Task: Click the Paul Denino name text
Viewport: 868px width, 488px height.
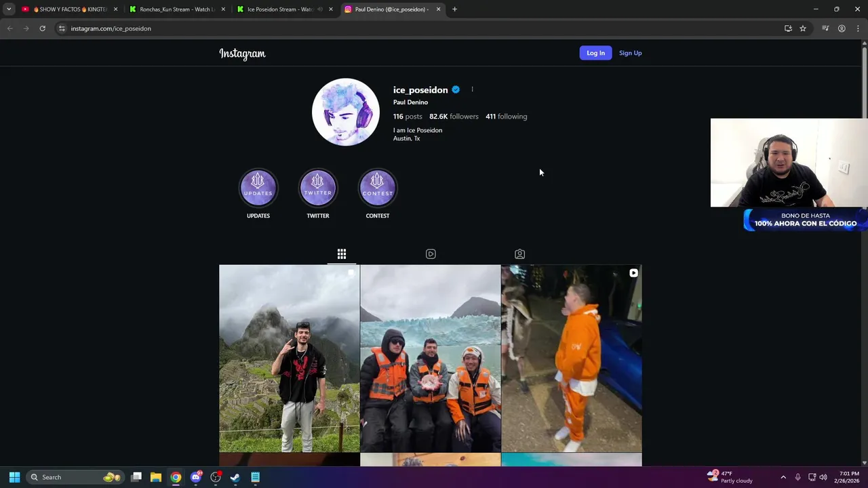Action: (410, 102)
